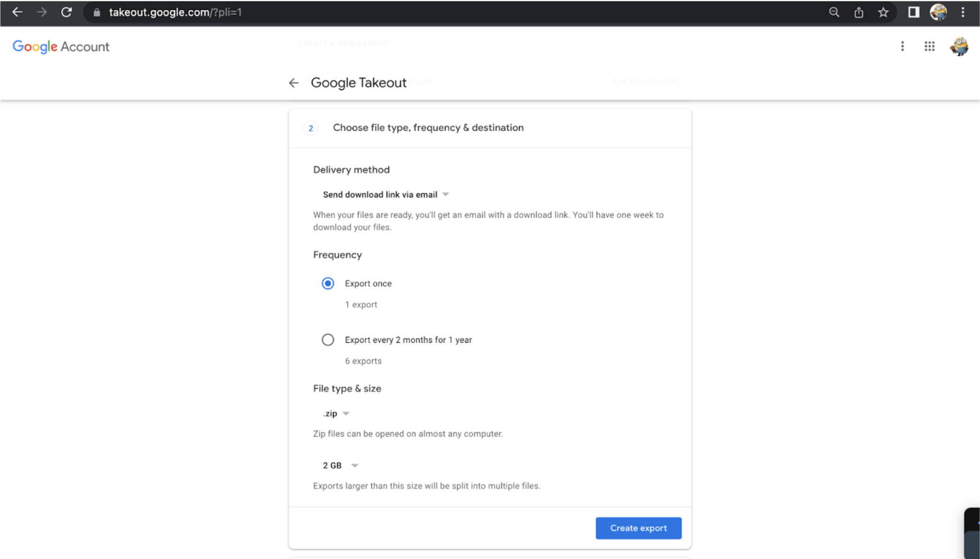Open the 2 GB size dropdown

[340, 465]
